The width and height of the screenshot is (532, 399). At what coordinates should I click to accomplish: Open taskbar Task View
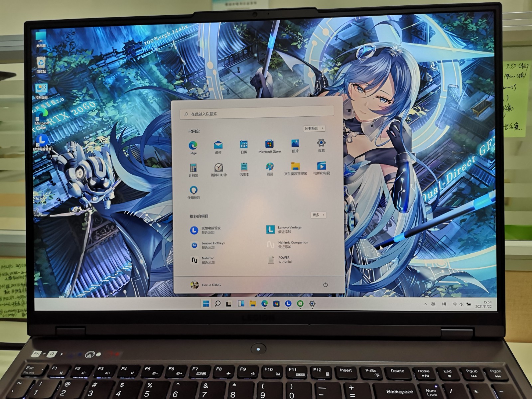pos(229,304)
